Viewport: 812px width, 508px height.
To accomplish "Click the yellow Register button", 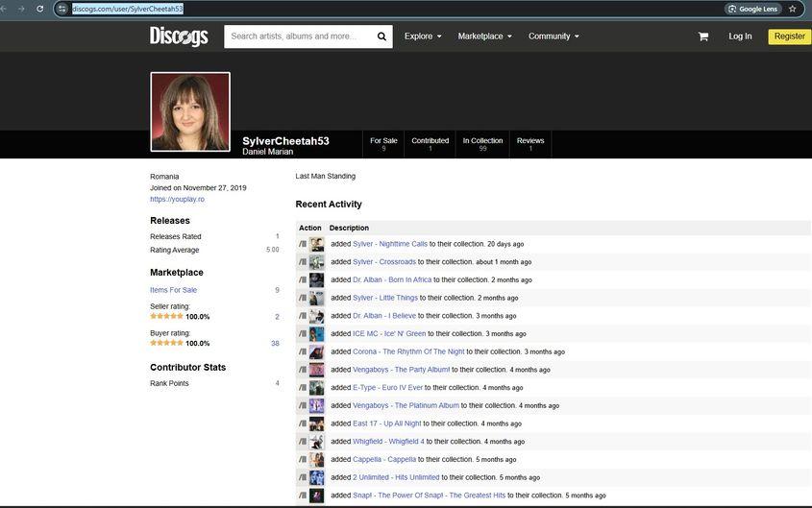I will (789, 36).
